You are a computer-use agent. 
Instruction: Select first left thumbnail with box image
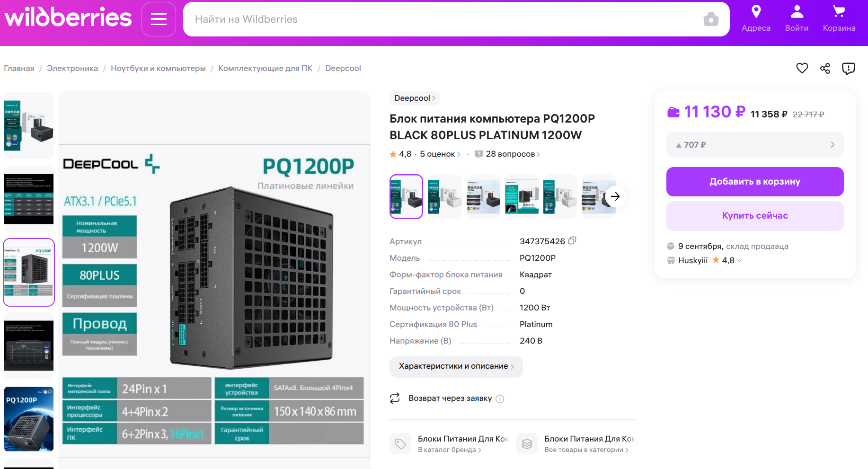point(29,125)
